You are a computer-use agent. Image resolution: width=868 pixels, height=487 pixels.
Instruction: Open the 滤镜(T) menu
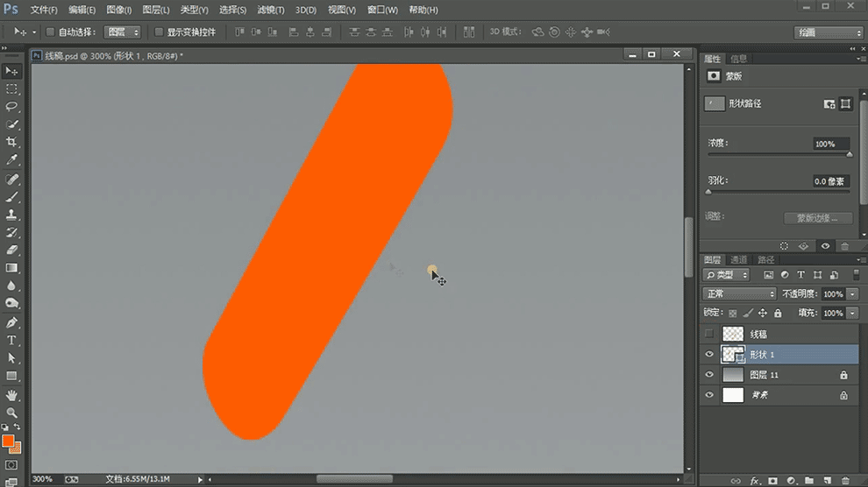click(271, 10)
